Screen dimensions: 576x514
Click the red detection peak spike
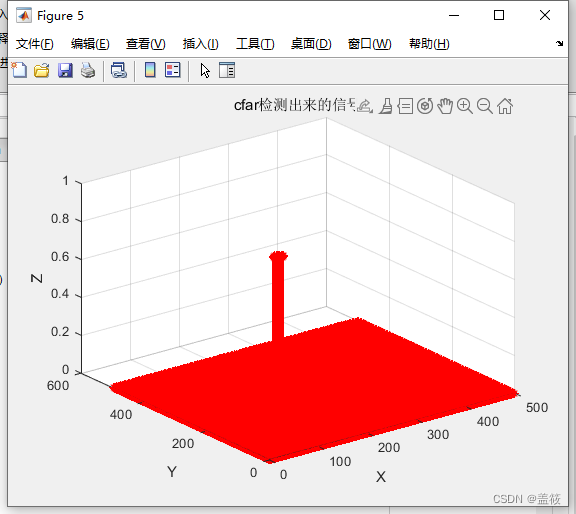click(x=278, y=296)
